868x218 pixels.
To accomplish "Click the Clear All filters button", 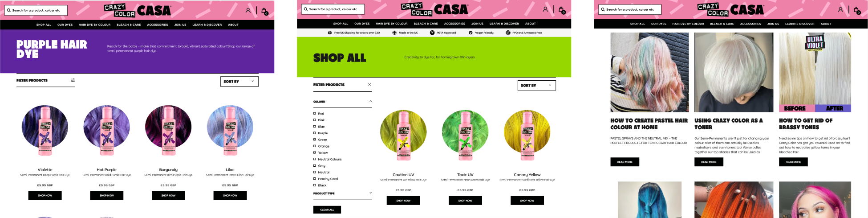I will pyautogui.click(x=327, y=210).
